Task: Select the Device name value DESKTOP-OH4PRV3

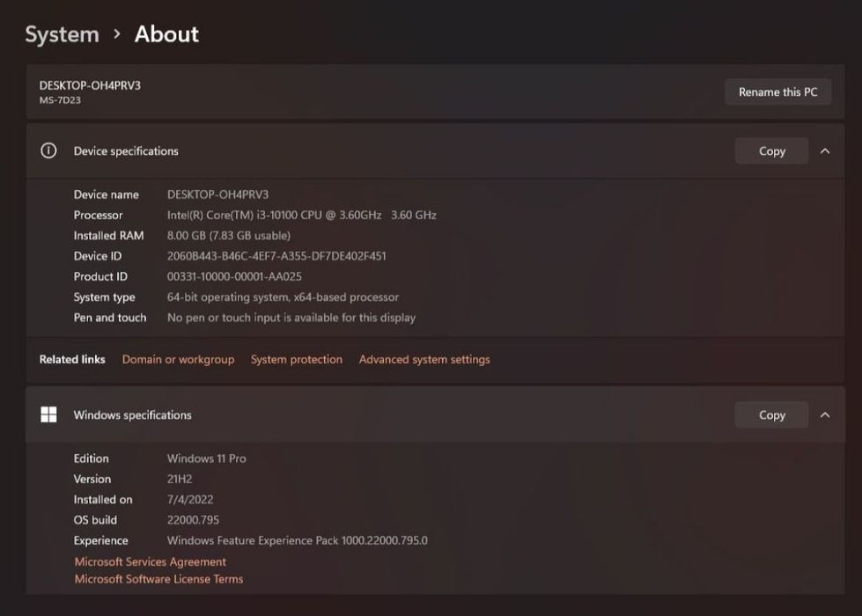Action: 217,194
